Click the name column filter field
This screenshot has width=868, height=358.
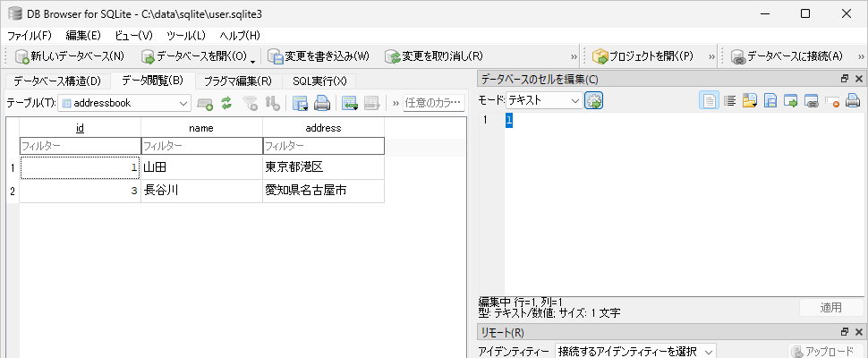[201, 145]
